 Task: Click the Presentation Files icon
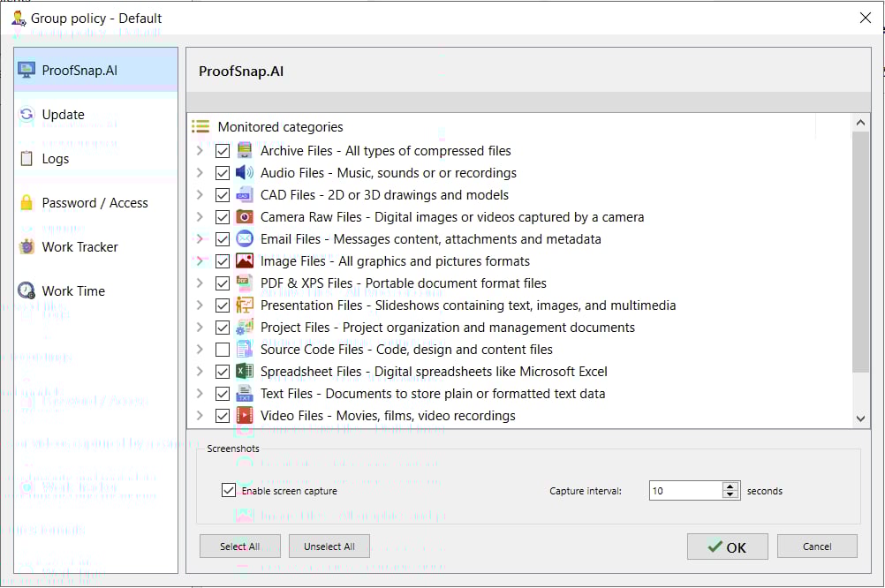coord(245,305)
